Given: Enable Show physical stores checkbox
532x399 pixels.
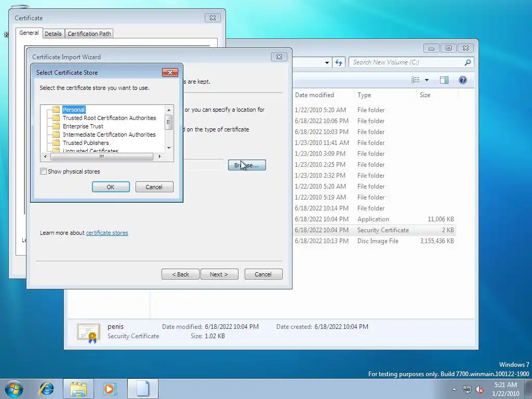Looking at the screenshot, I should pyautogui.click(x=44, y=171).
